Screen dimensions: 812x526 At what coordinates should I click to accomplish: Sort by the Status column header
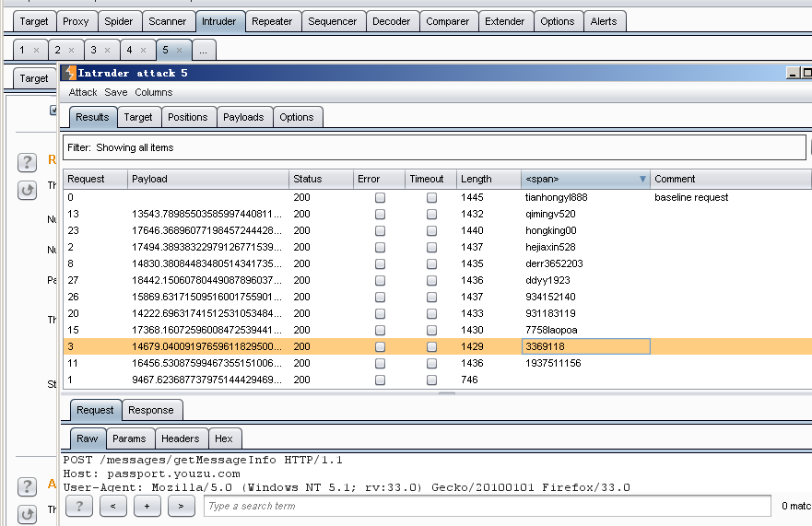[x=321, y=179]
